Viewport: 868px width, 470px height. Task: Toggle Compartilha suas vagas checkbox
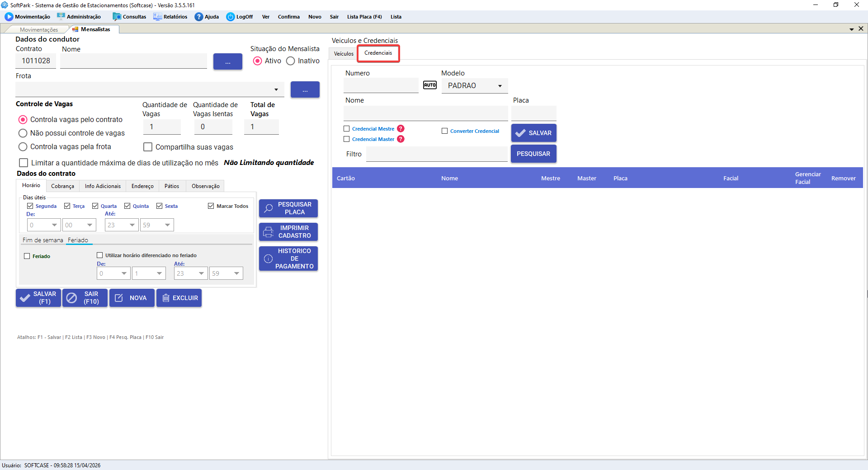tap(148, 147)
